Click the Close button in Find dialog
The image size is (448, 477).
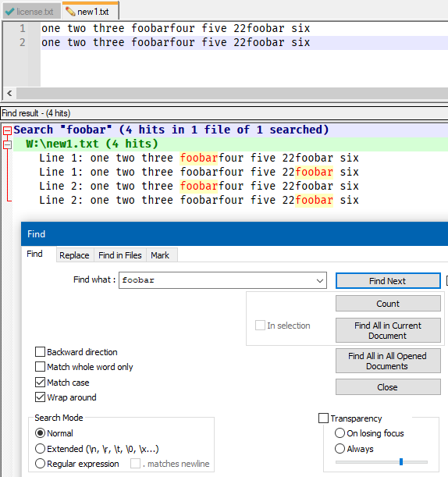[388, 387]
